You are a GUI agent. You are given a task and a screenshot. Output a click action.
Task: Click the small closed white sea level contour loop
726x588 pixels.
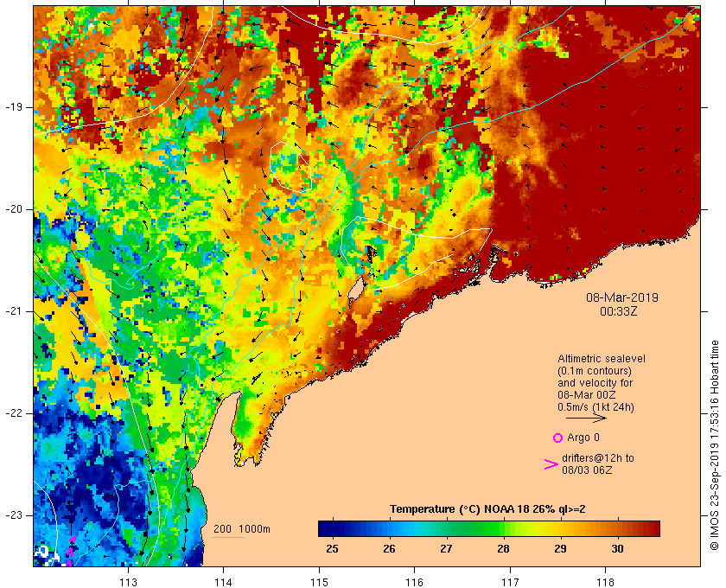(x=290, y=167)
